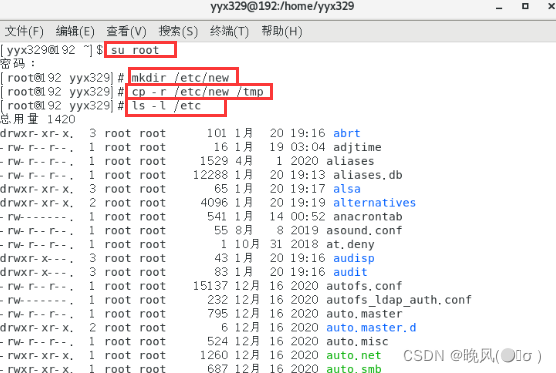Click the 总用量 1420 line

[x=38, y=119]
